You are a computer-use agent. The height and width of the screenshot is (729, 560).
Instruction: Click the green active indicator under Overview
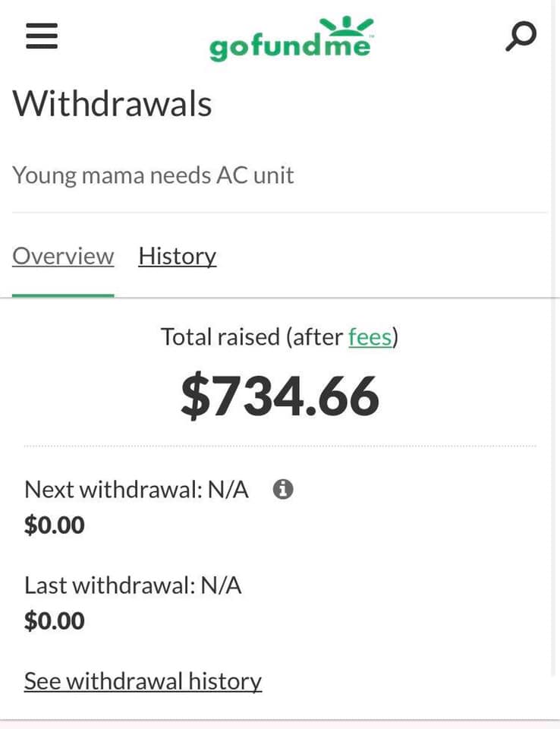63,295
